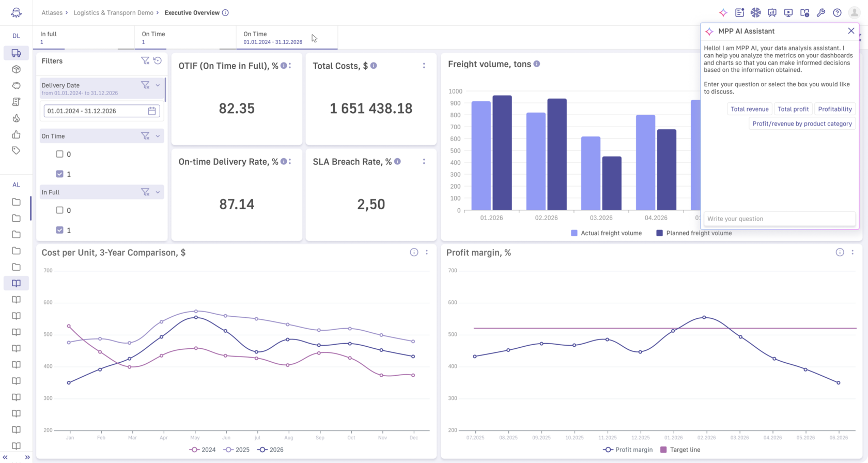Click info icon next to Total Costs

point(374,66)
